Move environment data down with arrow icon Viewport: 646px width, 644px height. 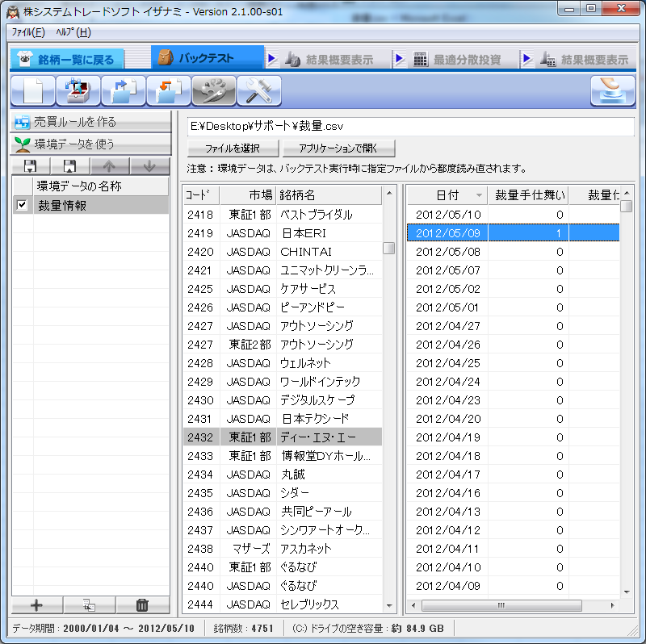(149, 166)
